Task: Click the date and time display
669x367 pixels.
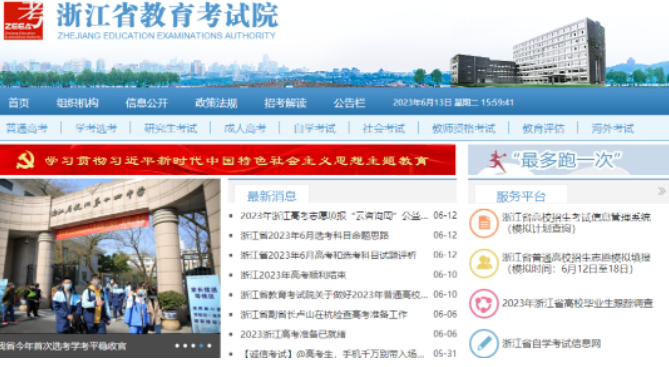Action: [x=453, y=103]
